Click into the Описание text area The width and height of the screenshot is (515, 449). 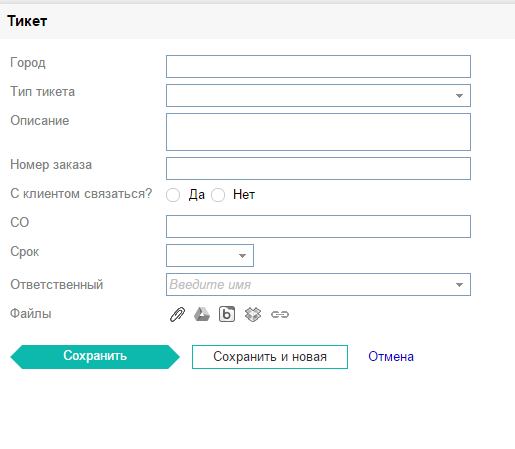click(318, 132)
